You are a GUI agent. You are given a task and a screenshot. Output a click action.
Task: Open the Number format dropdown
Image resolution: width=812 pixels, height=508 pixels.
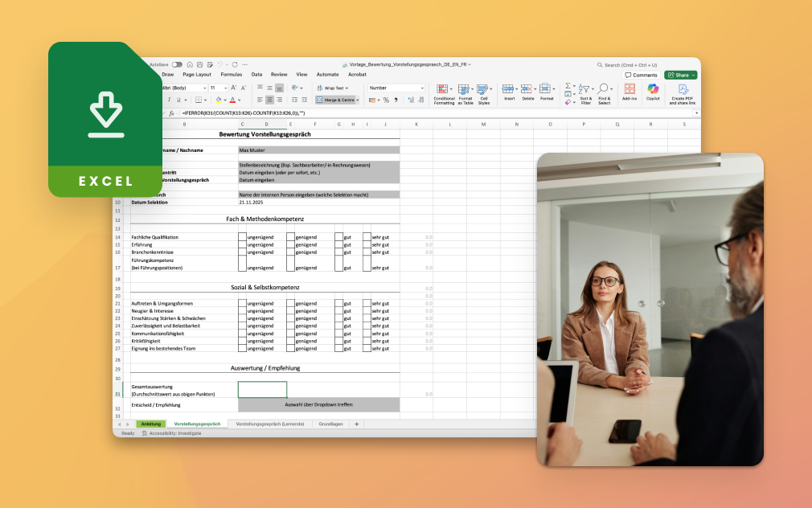coord(422,88)
